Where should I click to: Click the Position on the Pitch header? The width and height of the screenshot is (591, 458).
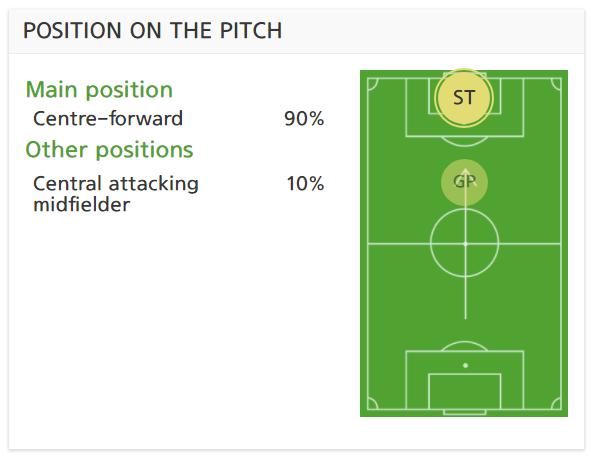point(153,31)
